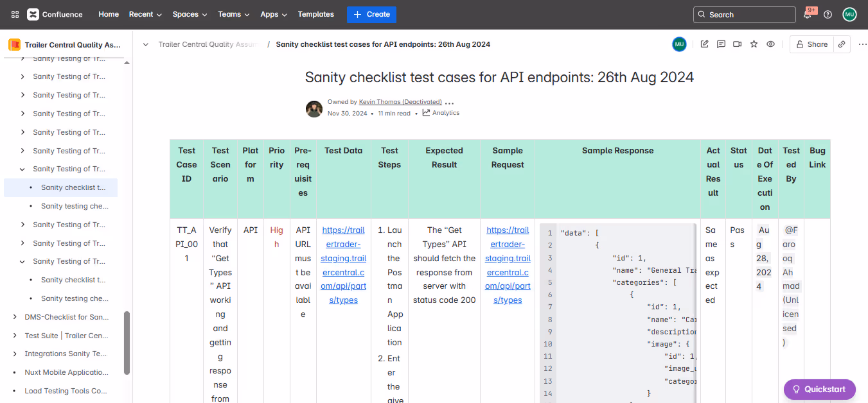The image size is (868, 403).
Task: Click Trailer Central Quality As... sidebar title
Action: pyautogui.click(x=73, y=45)
